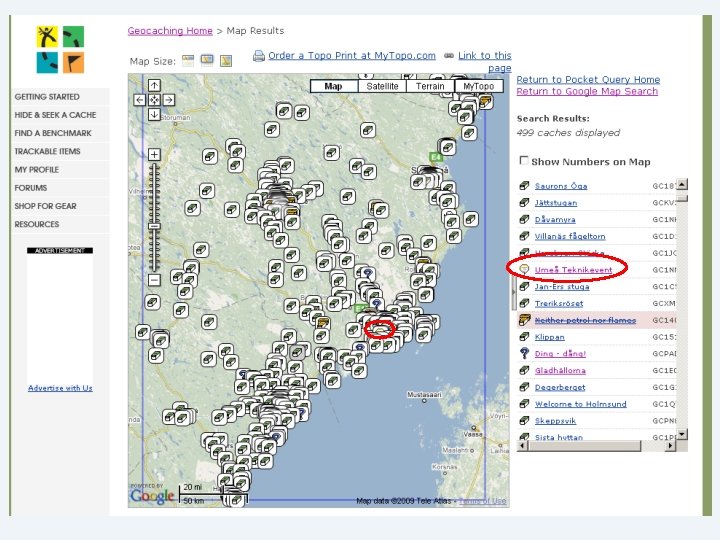The image size is (720, 540).
Task: Click the cache icon beside Welcome to Holmsund
Action: [x=524, y=404]
